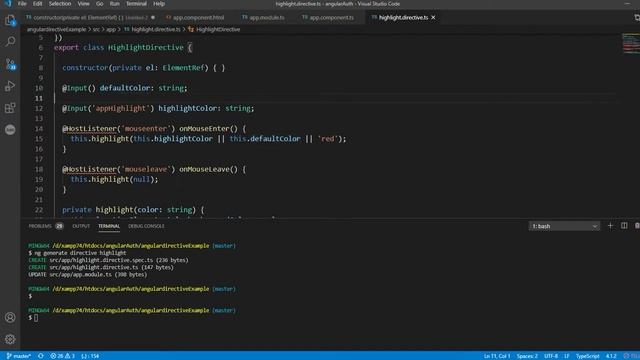This screenshot has width=640, height=360.
Task: Open the File menu
Action: 22,4
